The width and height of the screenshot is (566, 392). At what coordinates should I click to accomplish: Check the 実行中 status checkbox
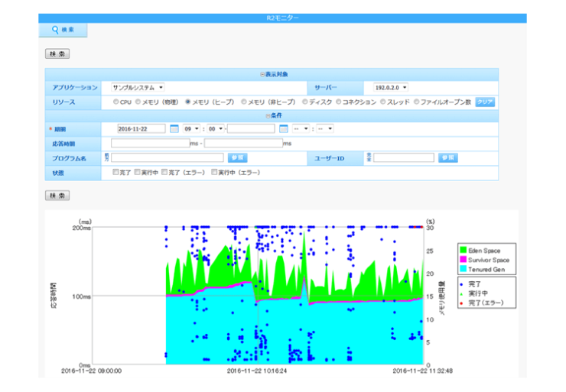pos(137,172)
